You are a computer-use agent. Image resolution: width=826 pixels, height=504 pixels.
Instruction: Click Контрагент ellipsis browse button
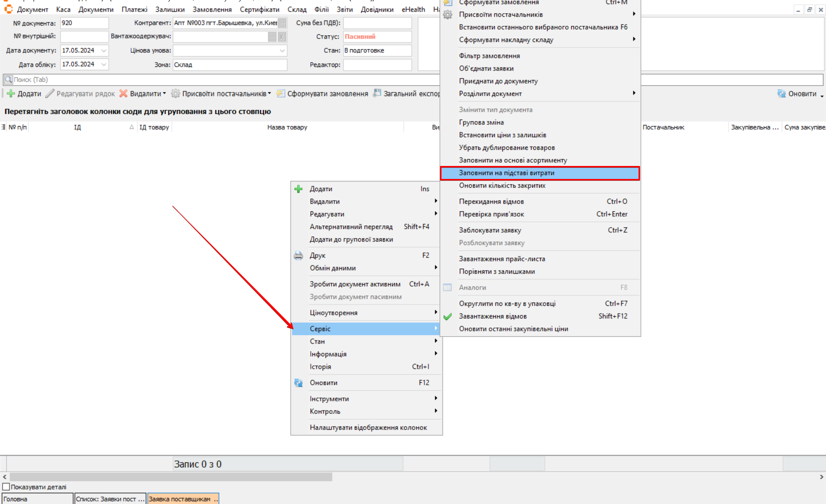[282, 23]
